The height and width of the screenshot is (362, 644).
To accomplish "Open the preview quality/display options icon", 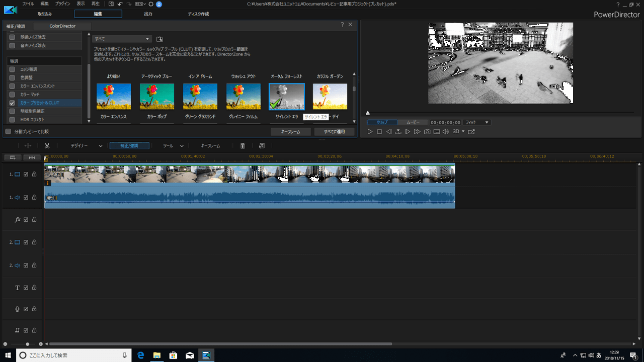I will [437, 132].
